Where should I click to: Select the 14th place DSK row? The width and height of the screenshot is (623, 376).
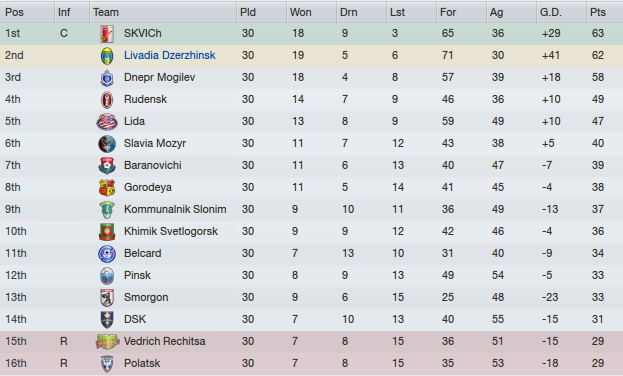point(312,319)
